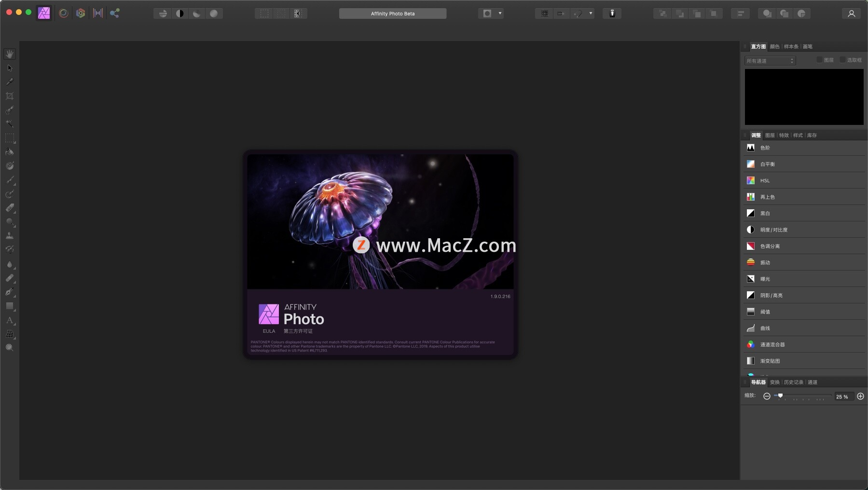This screenshot has width=868, height=490.
Task: Open the snapping options dropdown arrow
Action: coord(591,14)
